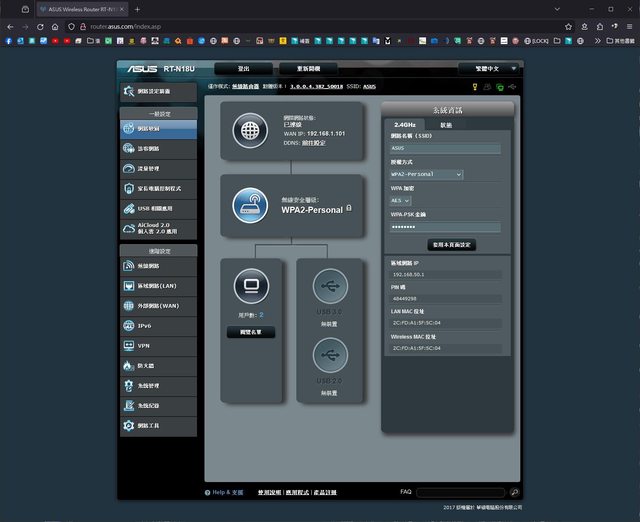Open the System Log sidebar item
The width and height of the screenshot is (640, 522).
[x=158, y=406]
